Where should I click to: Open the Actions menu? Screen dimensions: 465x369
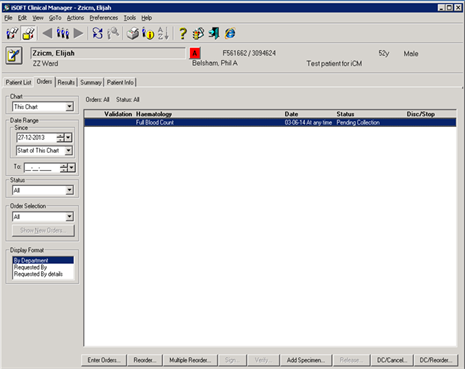click(x=75, y=18)
